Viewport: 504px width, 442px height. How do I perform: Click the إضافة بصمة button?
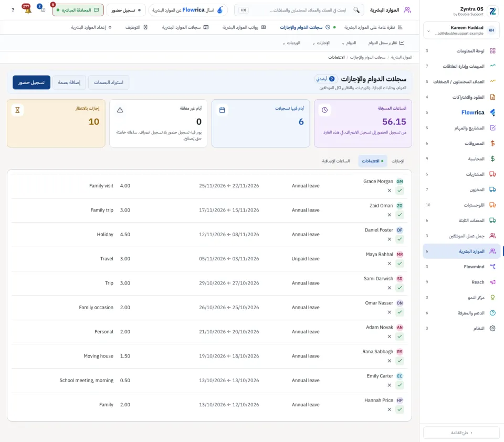point(69,82)
